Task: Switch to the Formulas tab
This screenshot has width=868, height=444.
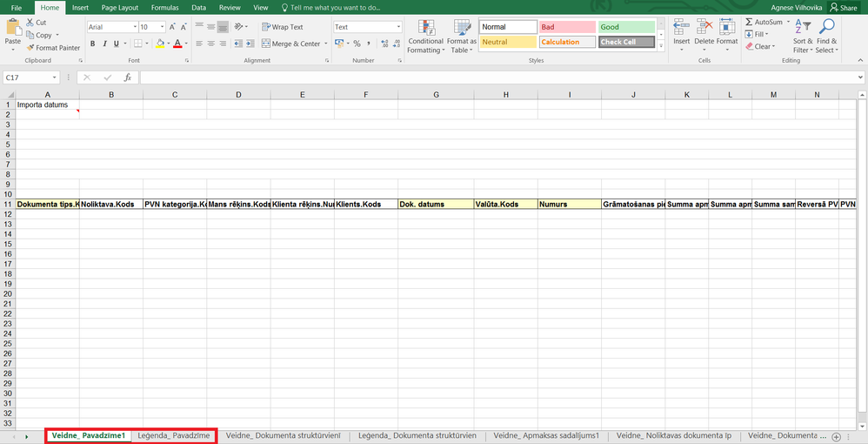Action: (x=167, y=8)
